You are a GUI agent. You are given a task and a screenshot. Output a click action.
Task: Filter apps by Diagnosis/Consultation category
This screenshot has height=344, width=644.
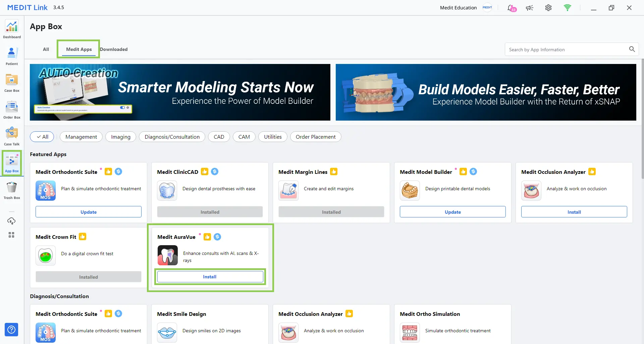coord(172,137)
